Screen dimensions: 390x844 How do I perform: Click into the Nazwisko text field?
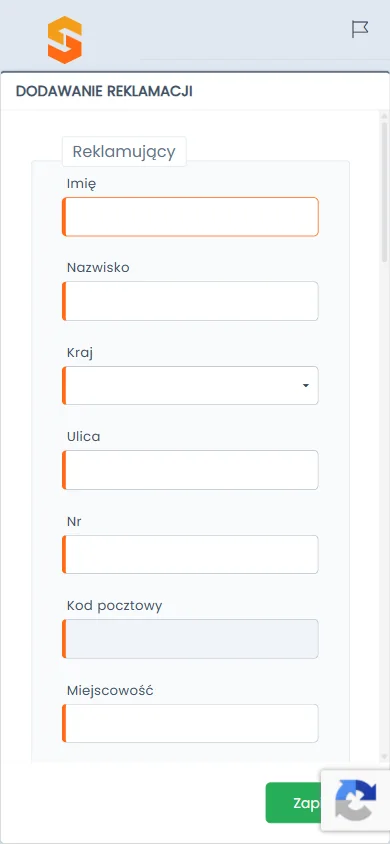pos(190,301)
